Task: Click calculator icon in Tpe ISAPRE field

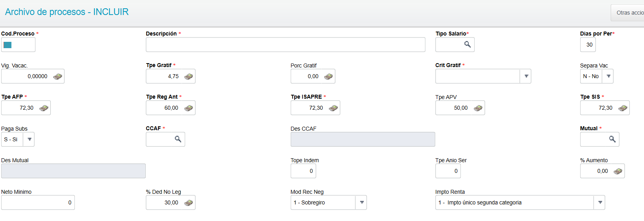Action: tap(333, 108)
